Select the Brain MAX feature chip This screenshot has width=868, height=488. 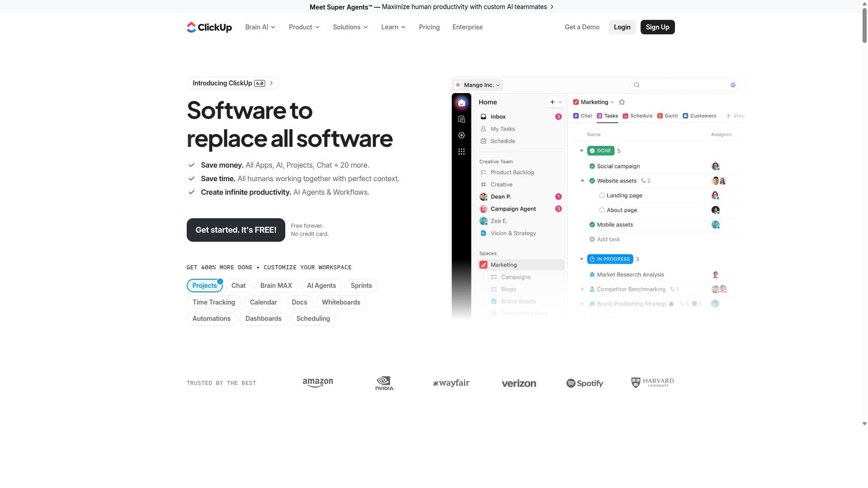(276, 286)
